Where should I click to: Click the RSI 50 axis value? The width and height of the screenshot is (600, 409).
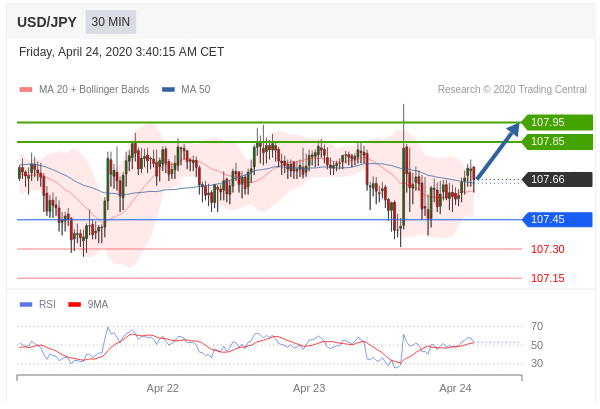537,345
